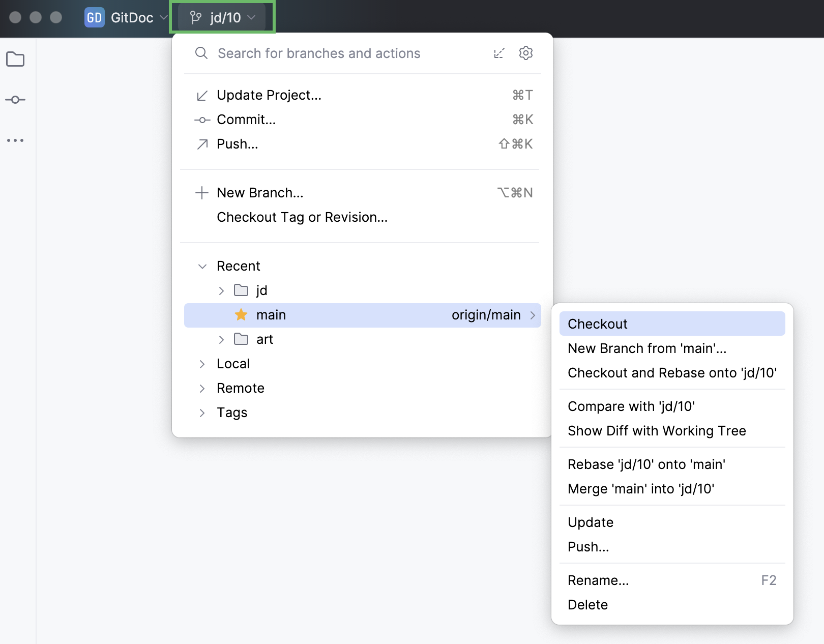Click the expand-popup diagonal arrow icon

tap(499, 53)
